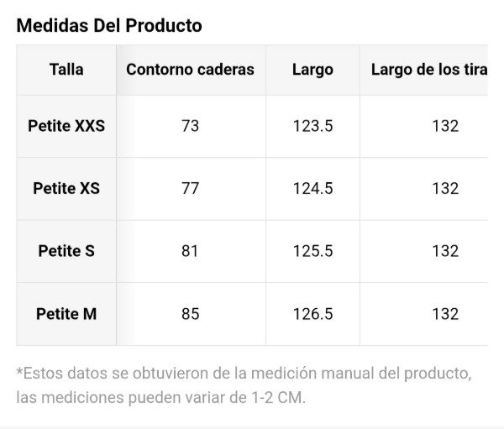Viewport: 504px width, 429px height.
Task: Click hip measurement value 73
Action: [191, 126]
